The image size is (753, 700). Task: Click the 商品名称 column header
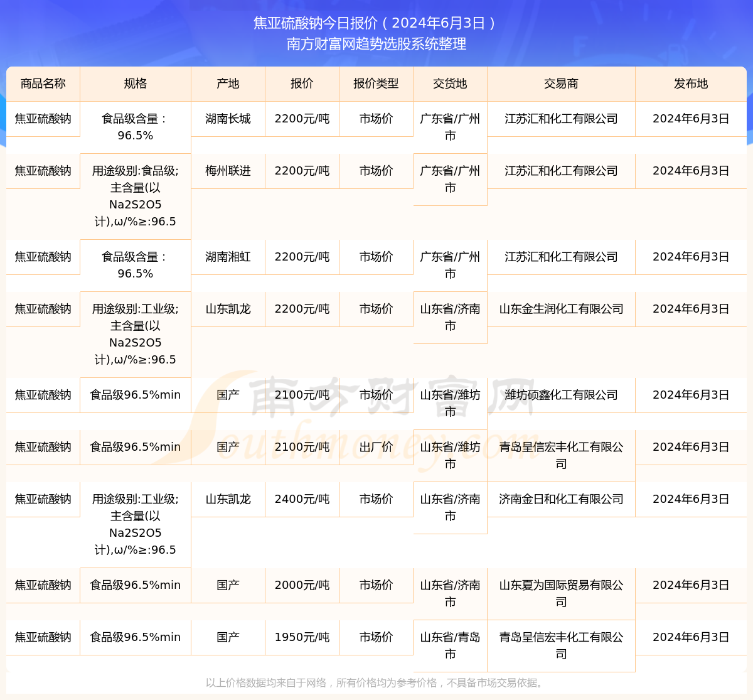[x=43, y=83]
